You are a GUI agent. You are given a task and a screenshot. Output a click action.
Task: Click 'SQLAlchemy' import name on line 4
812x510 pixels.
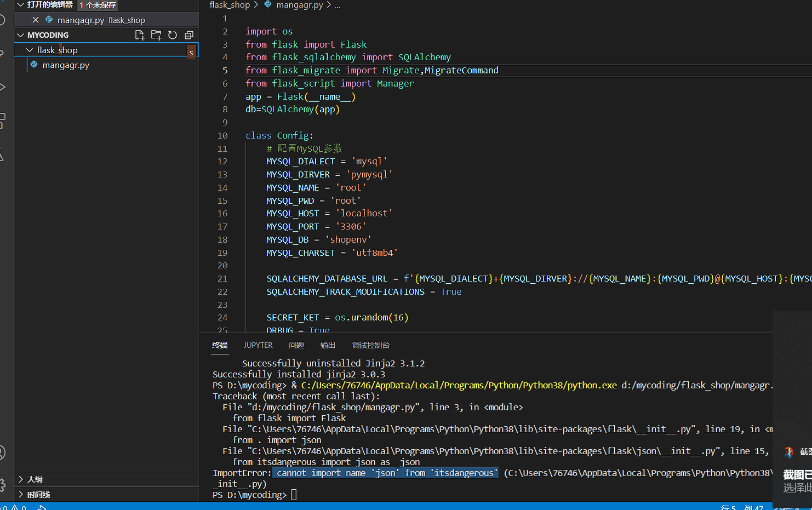(x=425, y=57)
